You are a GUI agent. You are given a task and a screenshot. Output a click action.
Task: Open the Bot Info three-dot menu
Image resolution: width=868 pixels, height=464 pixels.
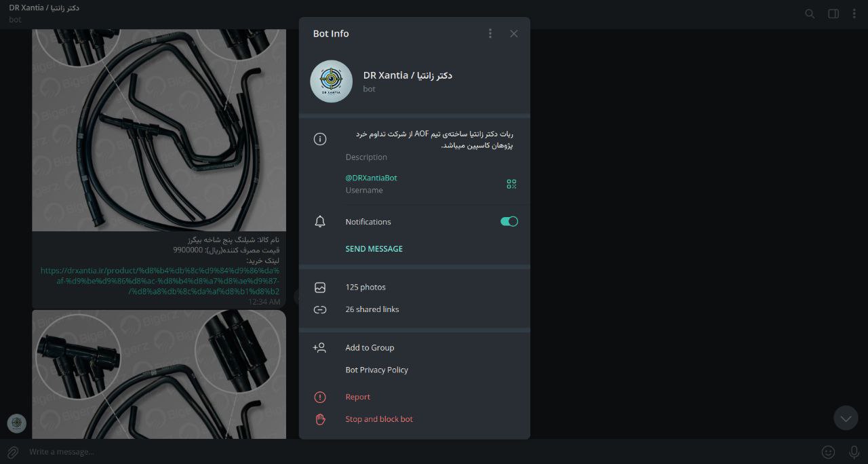pos(490,33)
